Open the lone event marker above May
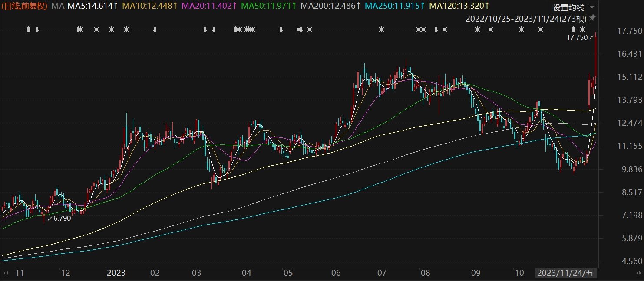This screenshot has height=281, width=644. [x=281, y=29]
